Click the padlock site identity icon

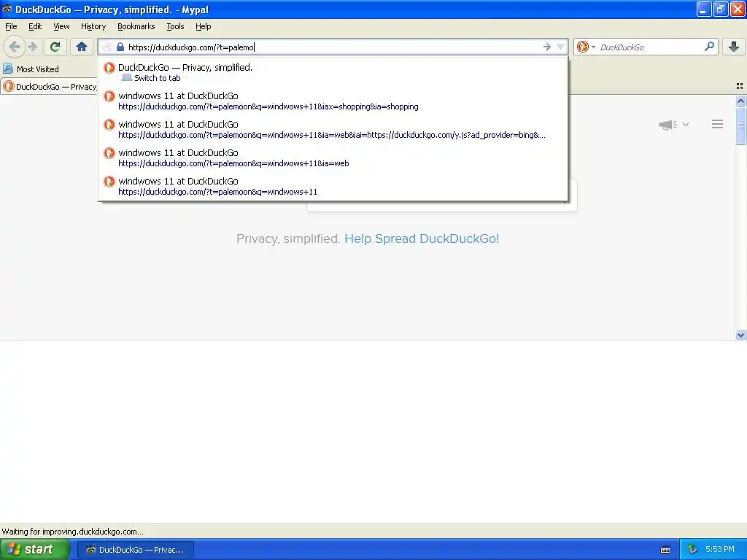tap(120, 47)
